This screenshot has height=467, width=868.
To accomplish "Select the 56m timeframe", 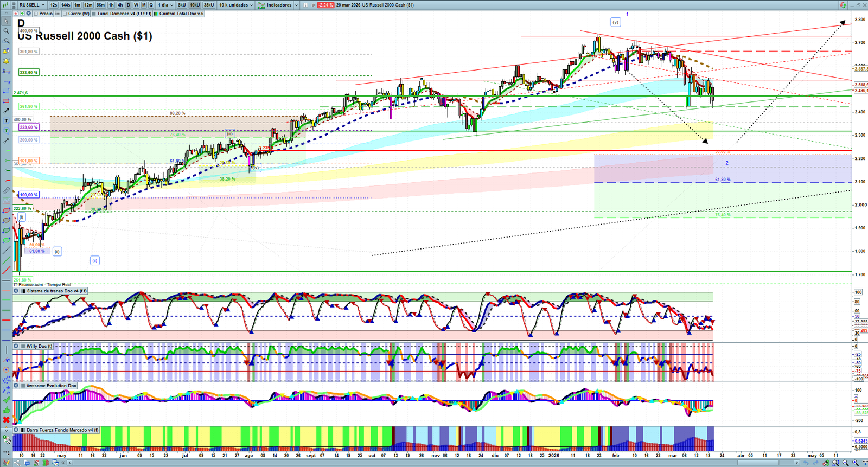I will pyautogui.click(x=101, y=5).
